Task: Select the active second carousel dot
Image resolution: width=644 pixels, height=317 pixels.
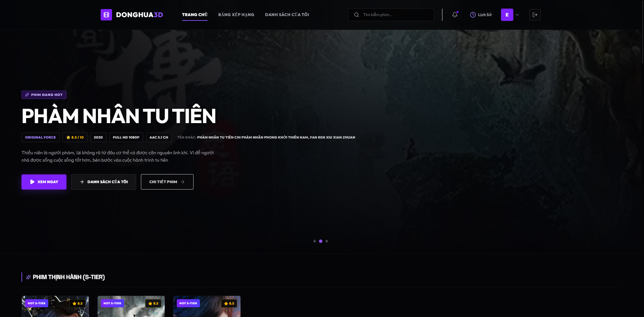Action: [321, 241]
